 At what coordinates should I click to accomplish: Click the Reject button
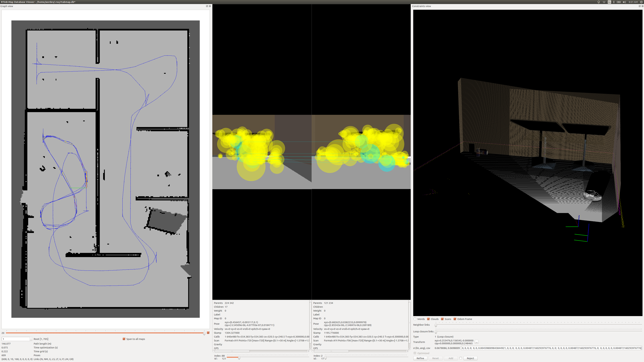coord(470,358)
